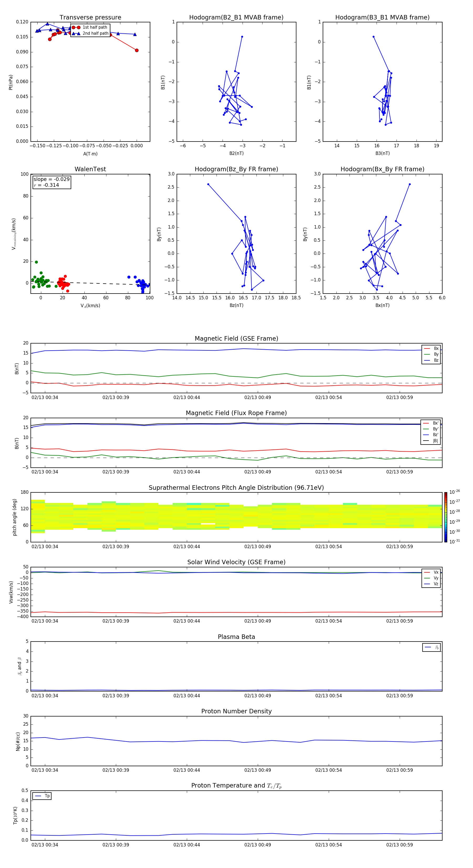473x868 pixels.
Task: Click the 'Hodogram(B2_B1 MVAB frame)' title
Action: click(236, 18)
